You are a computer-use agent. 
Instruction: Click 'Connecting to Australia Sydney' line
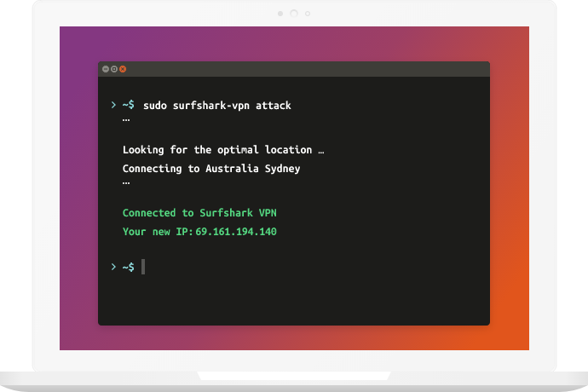pyautogui.click(x=211, y=169)
